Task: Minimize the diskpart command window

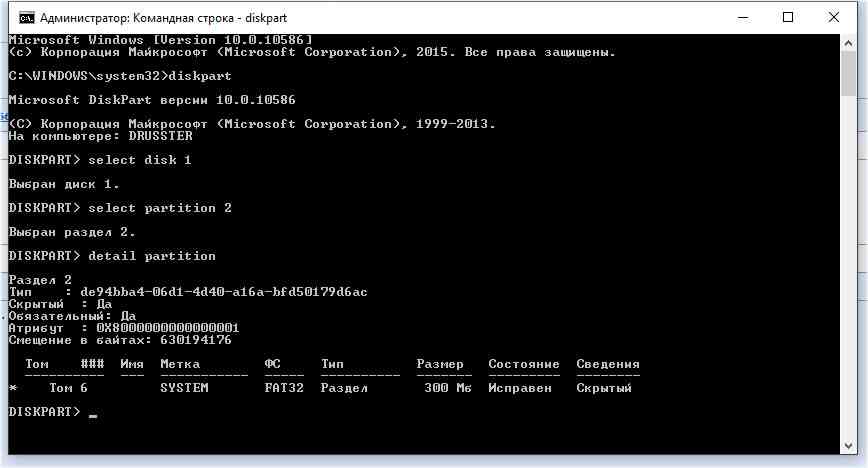Action: click(x=743, y=18)
